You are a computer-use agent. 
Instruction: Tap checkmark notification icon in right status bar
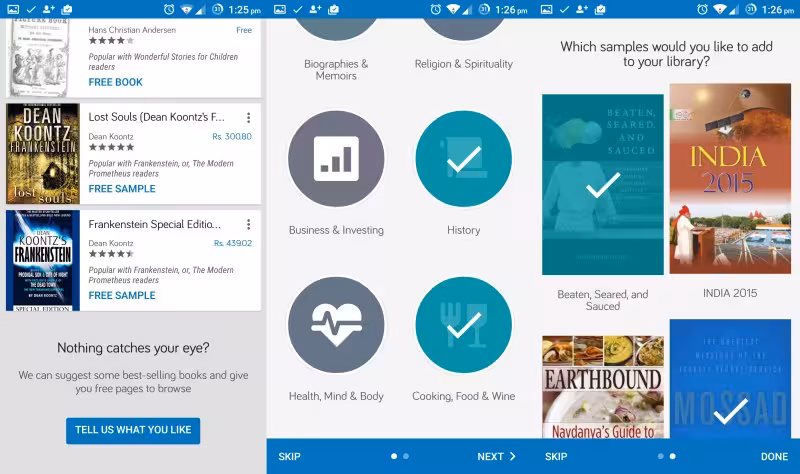[x=564, y=9]
